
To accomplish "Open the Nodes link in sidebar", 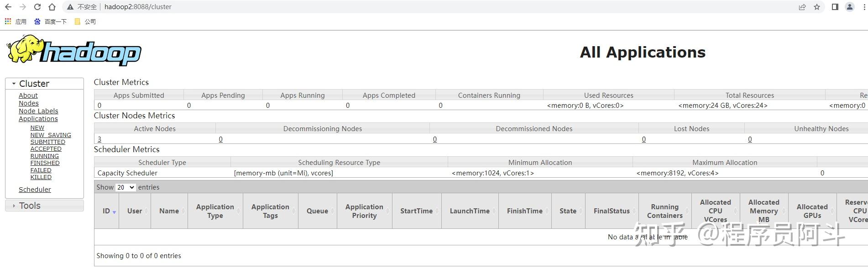I will tap(28, 103).
